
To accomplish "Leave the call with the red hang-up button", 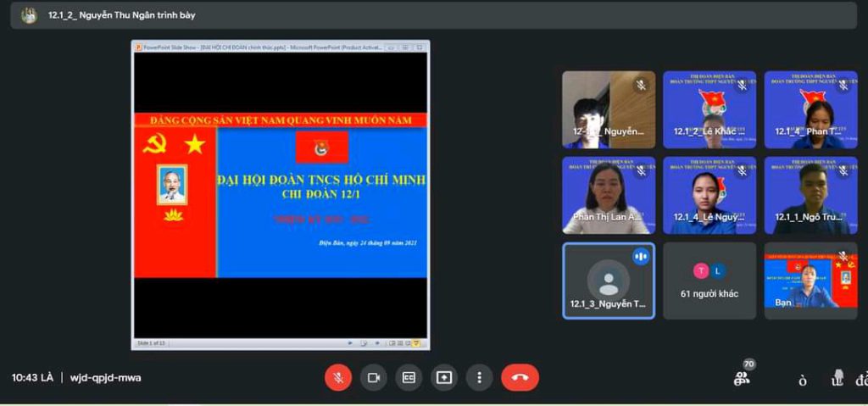I will (x=520, y=378).
